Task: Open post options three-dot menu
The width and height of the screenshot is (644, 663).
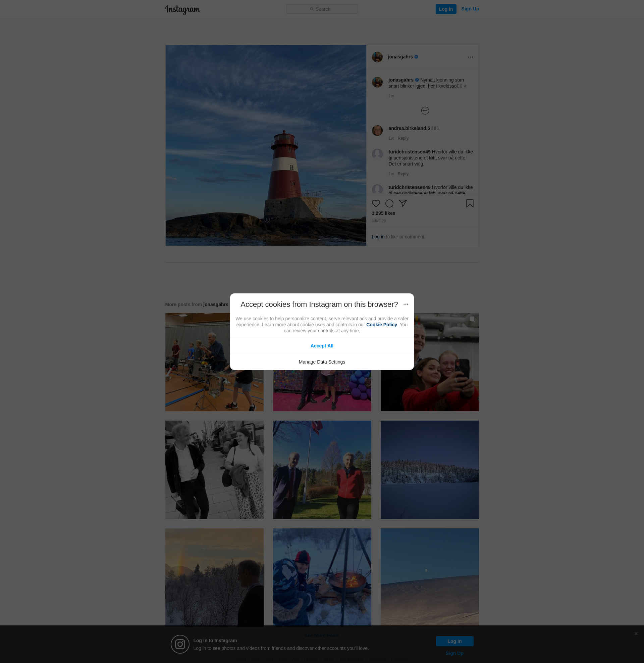Action: pyautogui.click(x=470, y=57)
